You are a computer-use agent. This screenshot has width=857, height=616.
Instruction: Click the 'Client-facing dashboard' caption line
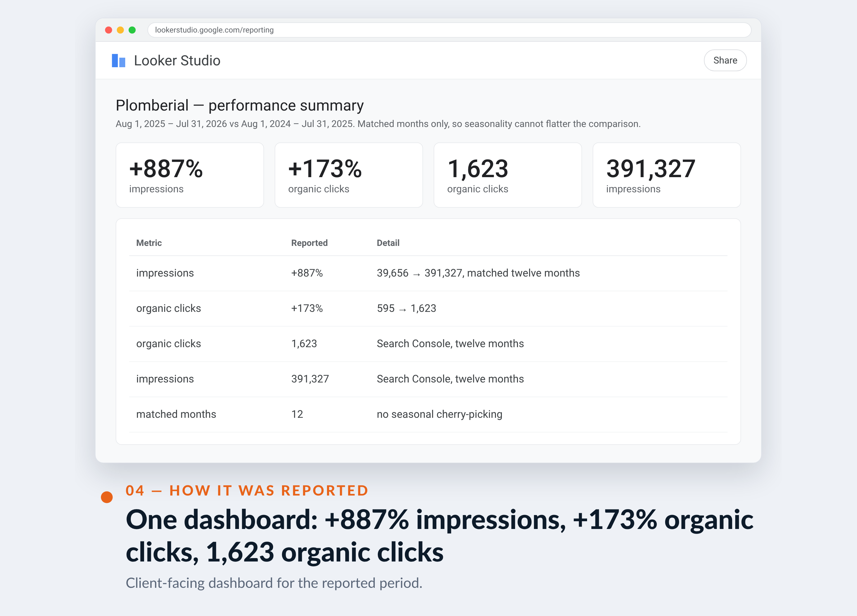click(x=274, y=583)
